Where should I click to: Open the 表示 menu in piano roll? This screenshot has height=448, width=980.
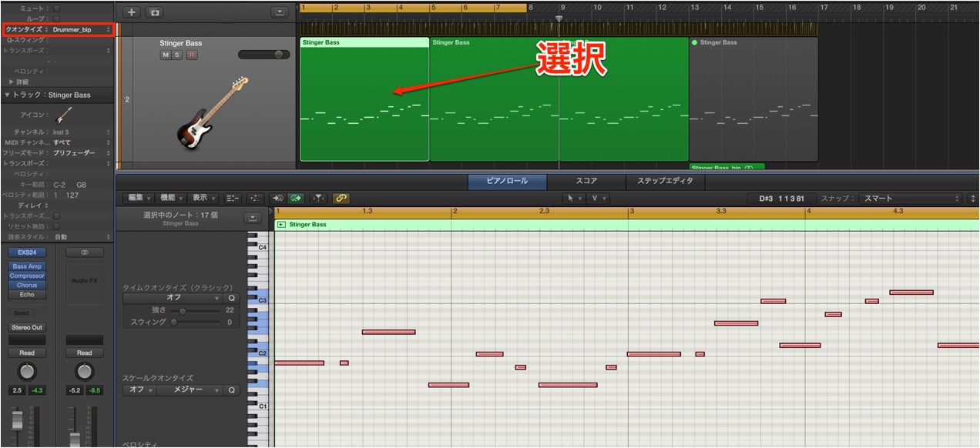(x=203, y=199)
